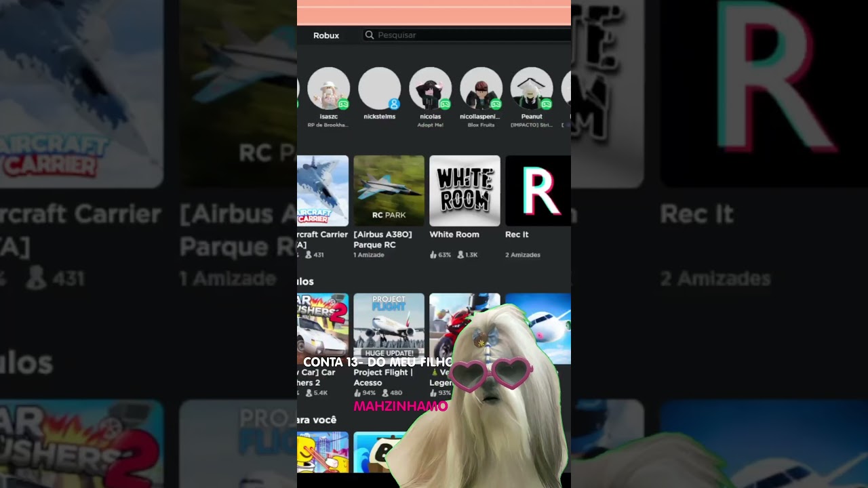Click the 'MAHZINHAMO' pink caption
This screenshot has width=868, height=488.
coord(401,407)
